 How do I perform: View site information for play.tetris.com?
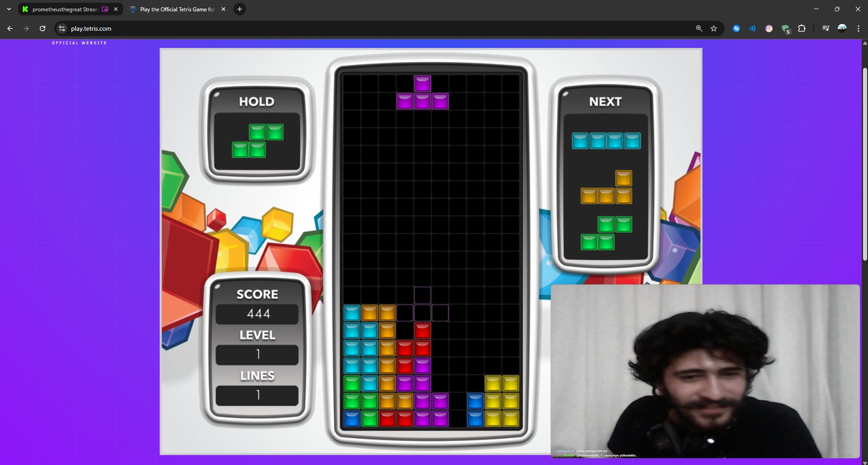pos(62,28)
